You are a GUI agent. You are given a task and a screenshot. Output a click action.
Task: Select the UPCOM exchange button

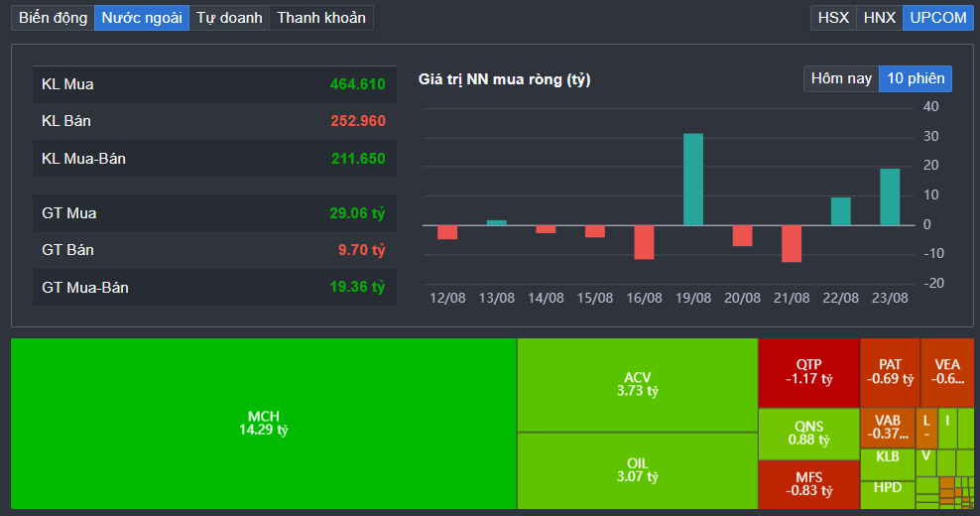tap(937, 18)
